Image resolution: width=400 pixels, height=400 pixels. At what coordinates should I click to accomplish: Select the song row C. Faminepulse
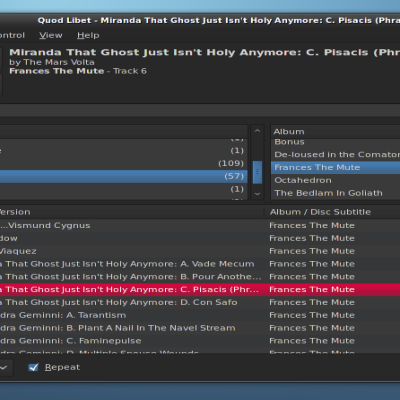(200, 341)
